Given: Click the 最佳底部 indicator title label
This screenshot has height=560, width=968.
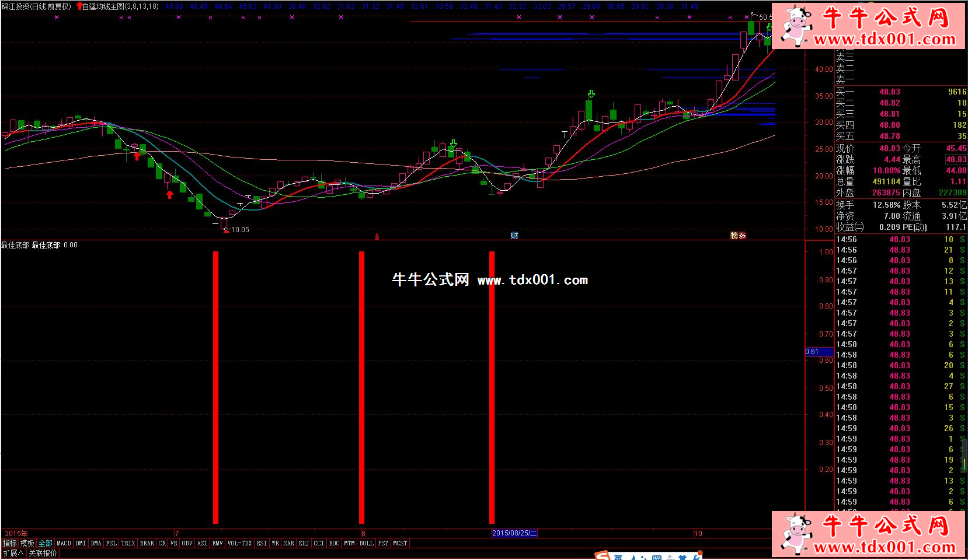Looking at the screenshot, I should 15,245.
